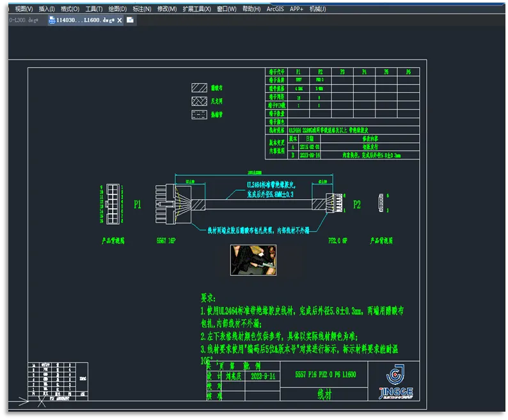Screen dimensions: 508x420
Task: Open the 插入(I) menu
Action: (x=47, y=9)
